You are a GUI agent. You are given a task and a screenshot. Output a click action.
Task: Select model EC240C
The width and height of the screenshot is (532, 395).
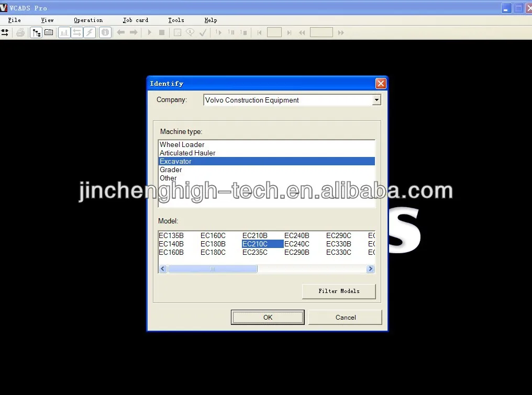coord(297,244)
